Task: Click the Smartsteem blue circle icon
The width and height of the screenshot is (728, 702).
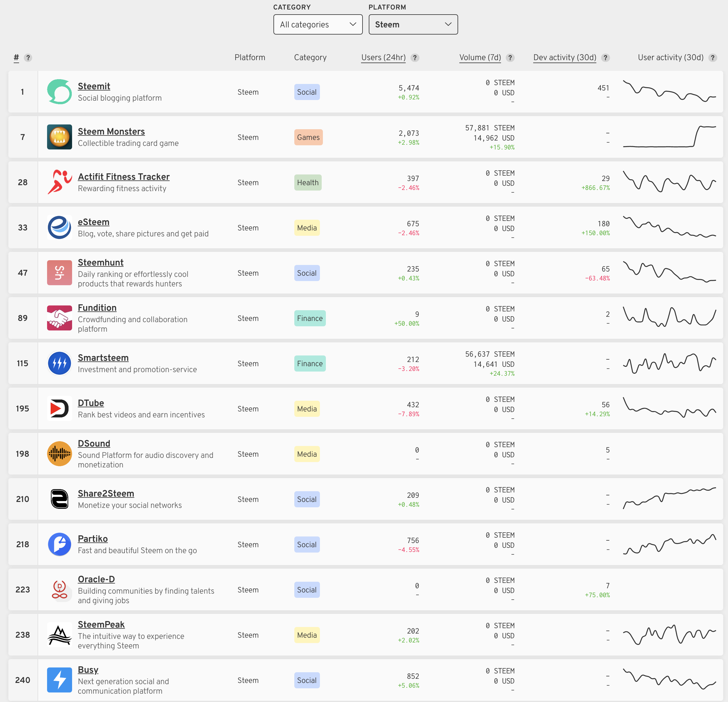Action: (x=60, y=363)
